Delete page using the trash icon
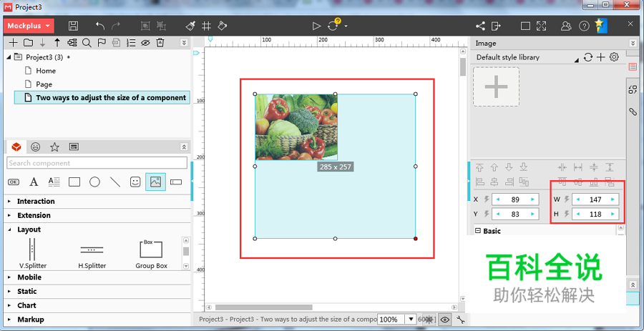The image size is (644, 331). 160,43
